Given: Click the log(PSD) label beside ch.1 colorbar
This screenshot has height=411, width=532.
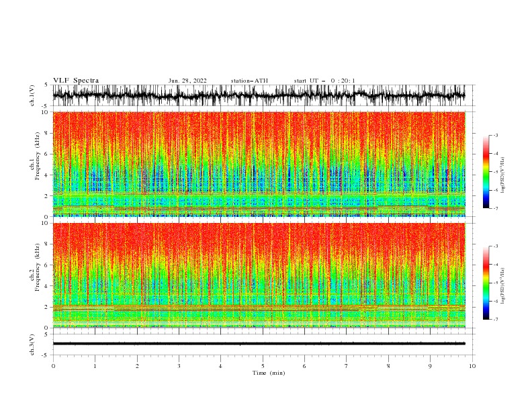Looking at the screenshot, I should pos(503,175).
